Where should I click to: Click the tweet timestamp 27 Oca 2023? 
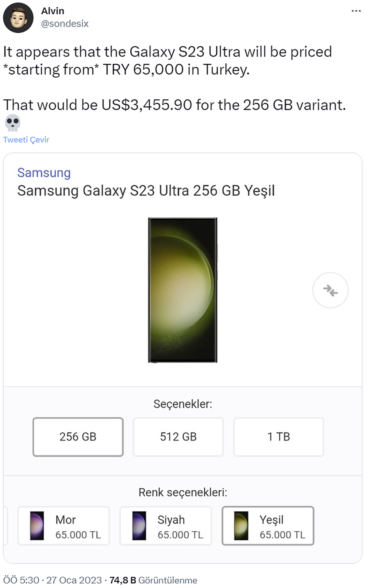pos(52,580)
